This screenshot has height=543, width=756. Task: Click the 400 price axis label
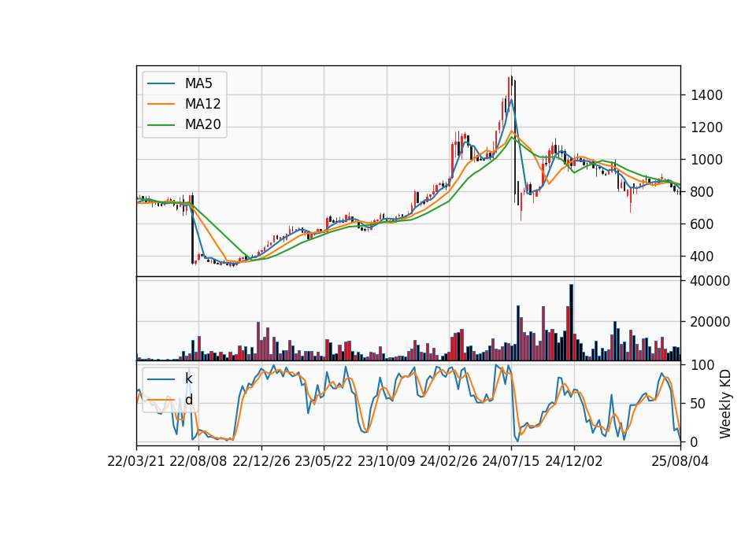click(702, 257)
